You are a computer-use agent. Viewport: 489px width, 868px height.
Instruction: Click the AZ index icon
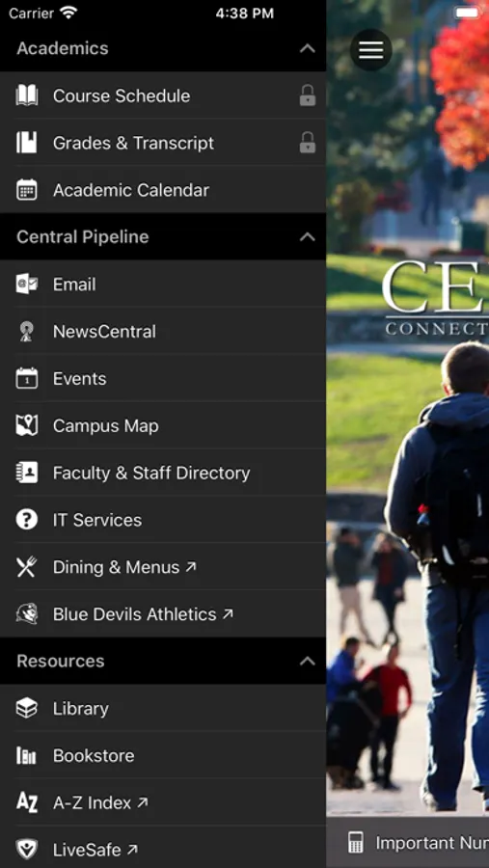27,802
